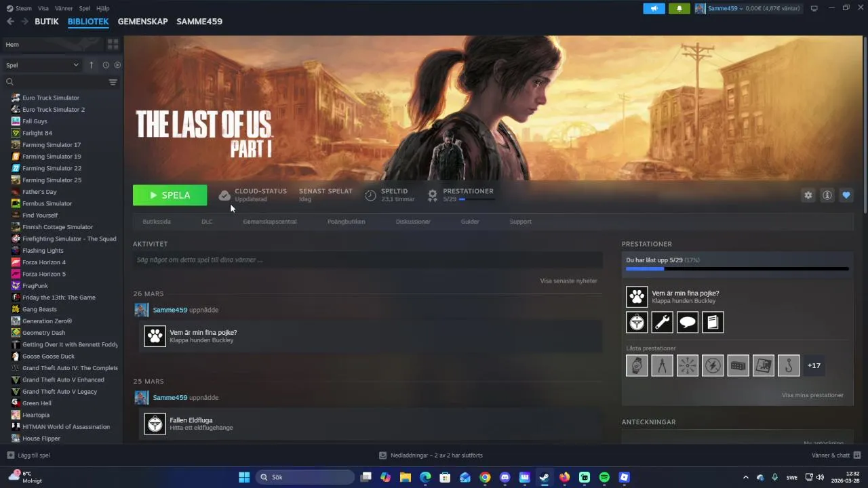Click the activity comment input field

[x=368, y=260]
